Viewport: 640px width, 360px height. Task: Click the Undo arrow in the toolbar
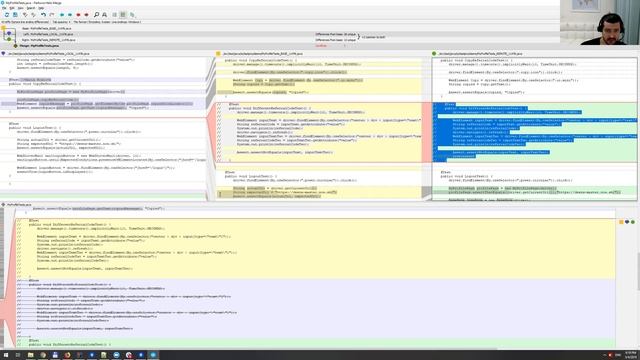coord(43,15)
